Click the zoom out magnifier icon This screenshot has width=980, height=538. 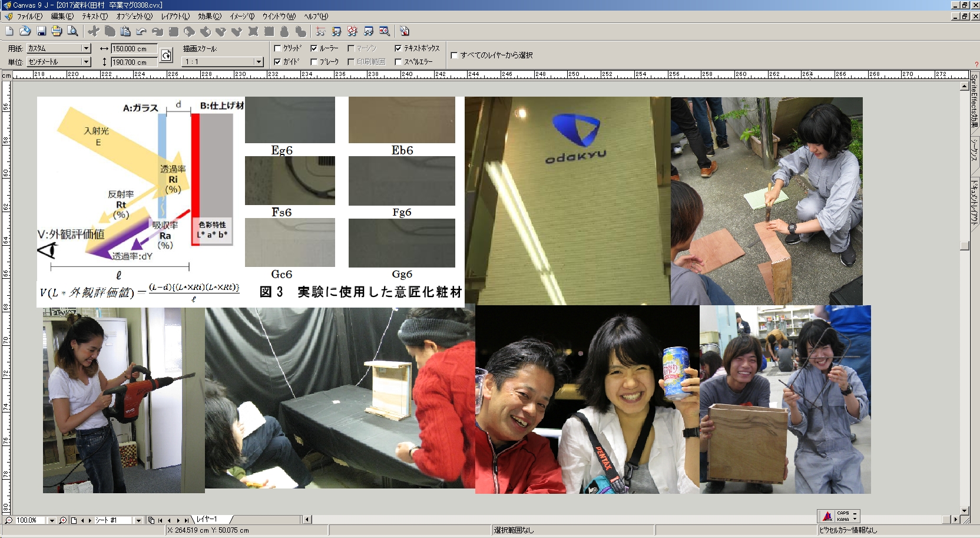click(x=8, y=520)
